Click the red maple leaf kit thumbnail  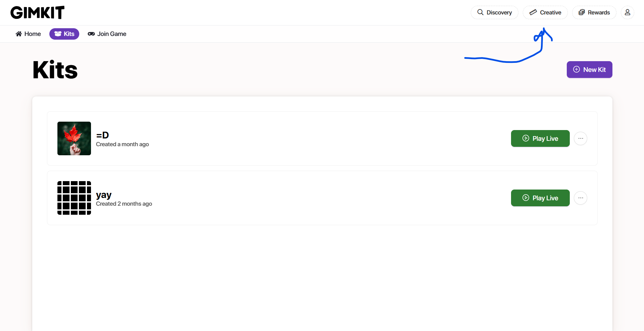click(x=74, y=138)
